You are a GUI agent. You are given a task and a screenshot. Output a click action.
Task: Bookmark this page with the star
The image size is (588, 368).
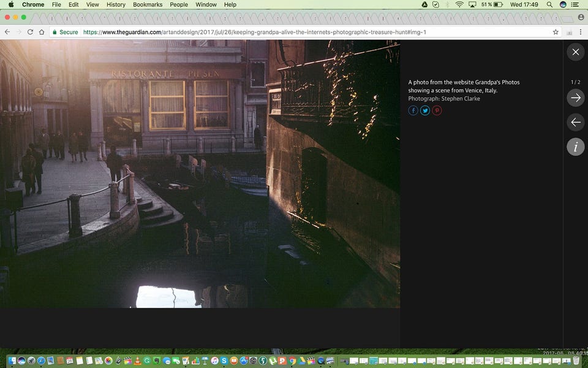tap(556, 32)
